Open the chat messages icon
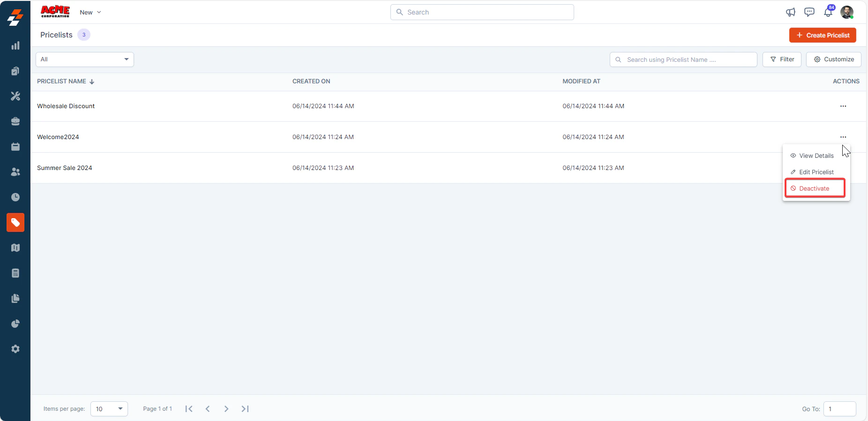Screen dimensions: 868x421 809,12
